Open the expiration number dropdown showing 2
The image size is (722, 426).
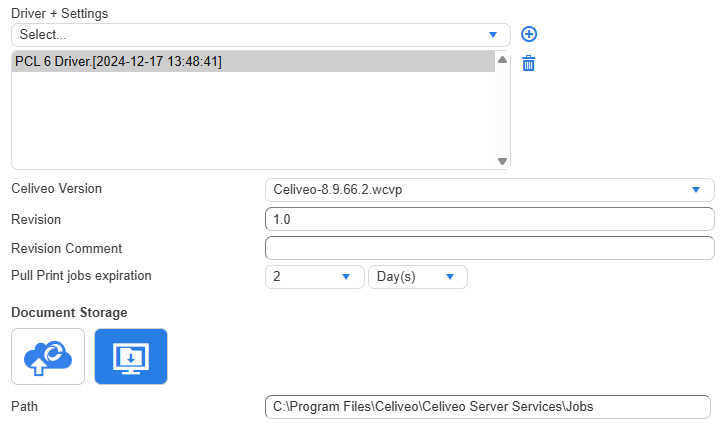point(314,276)
